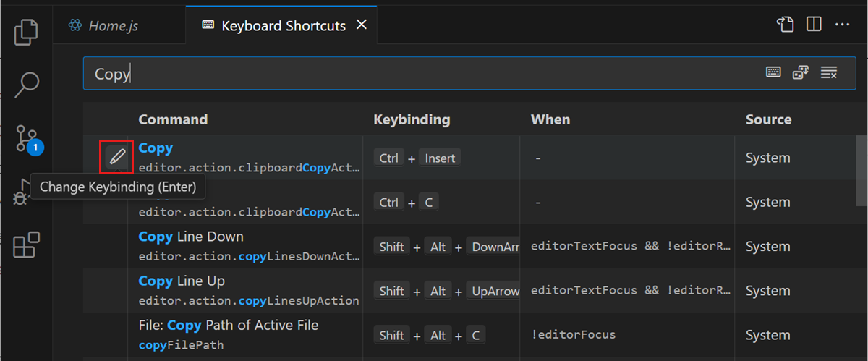Close the Keyboard Shortcuts tab
The image size is (868, 361).
coord(362,25)
